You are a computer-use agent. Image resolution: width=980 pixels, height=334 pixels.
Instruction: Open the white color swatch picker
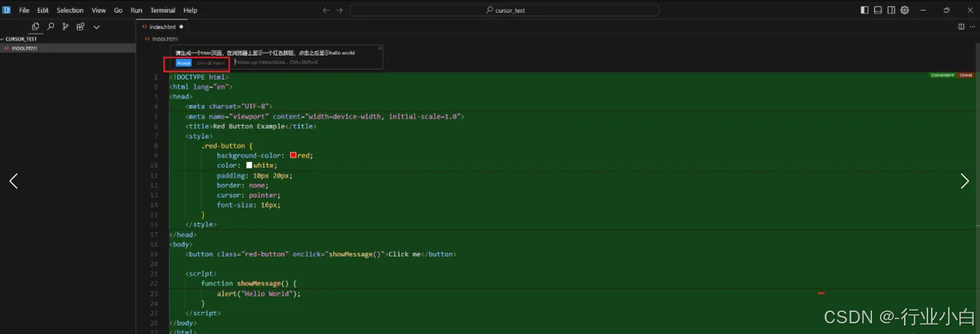point(249,165)
